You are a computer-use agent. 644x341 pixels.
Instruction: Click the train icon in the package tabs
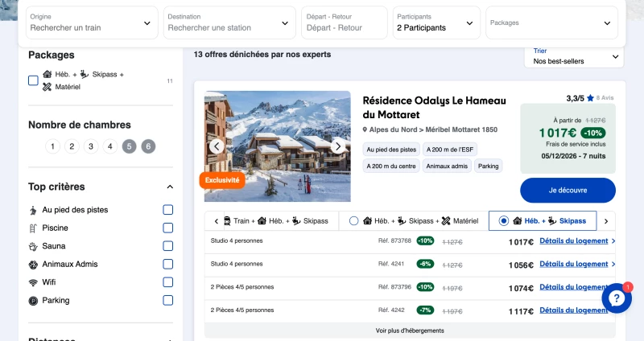pyautogui.click(x=227, y=221)
